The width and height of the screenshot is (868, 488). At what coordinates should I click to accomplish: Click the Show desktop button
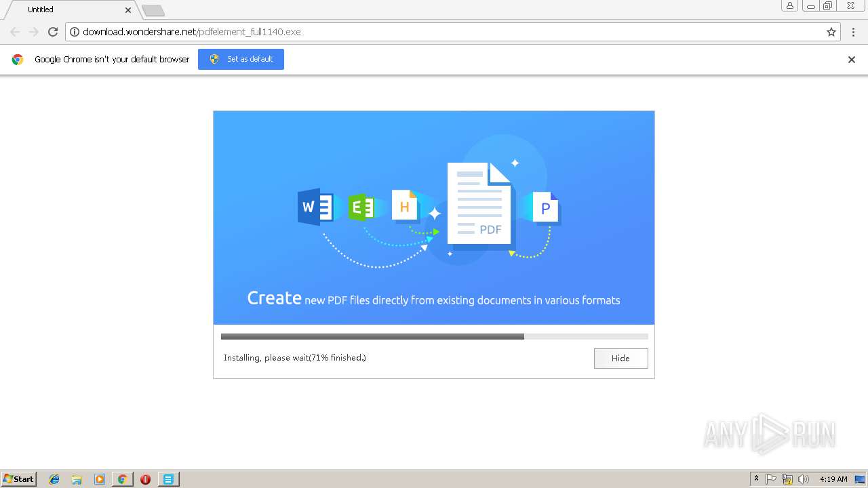pyautogui.click(x=861, y=479)
